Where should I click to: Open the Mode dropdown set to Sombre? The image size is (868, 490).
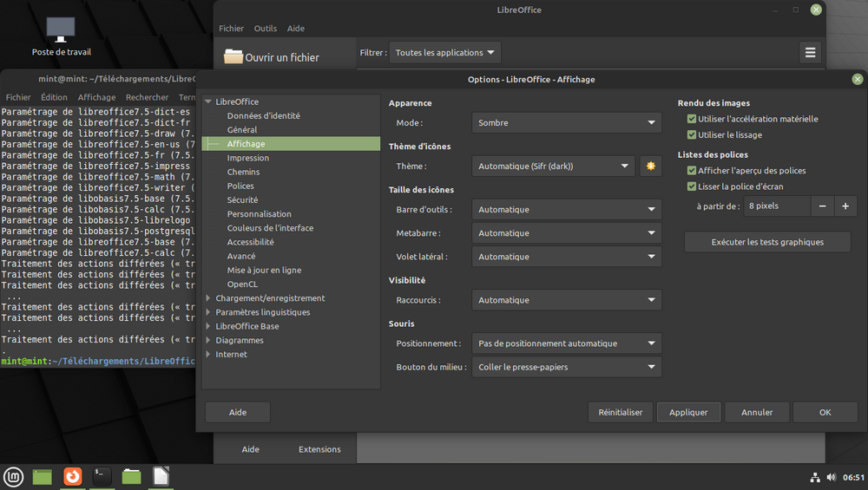tap(567, 123)
